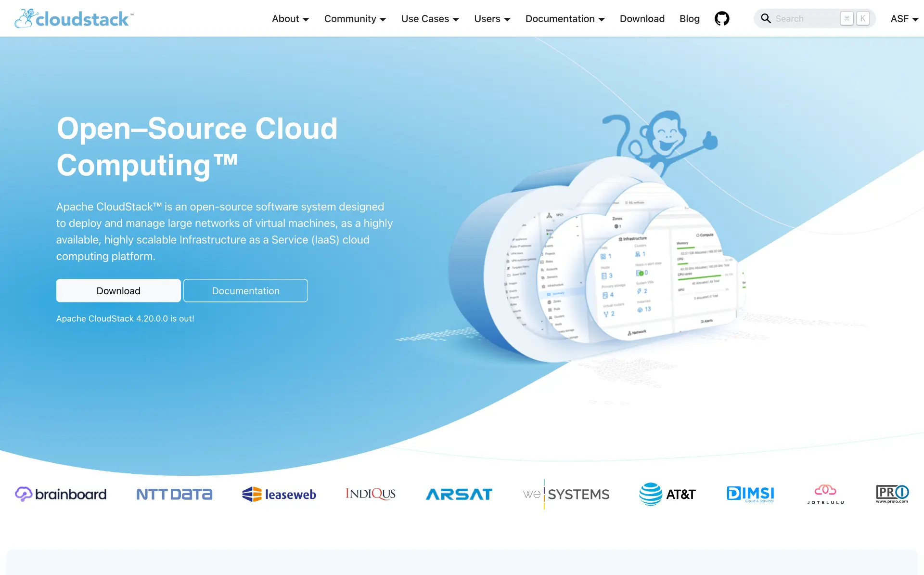Open the ASF dropdown menu
The image size is (924, 575).
click(x=904, y=18)
